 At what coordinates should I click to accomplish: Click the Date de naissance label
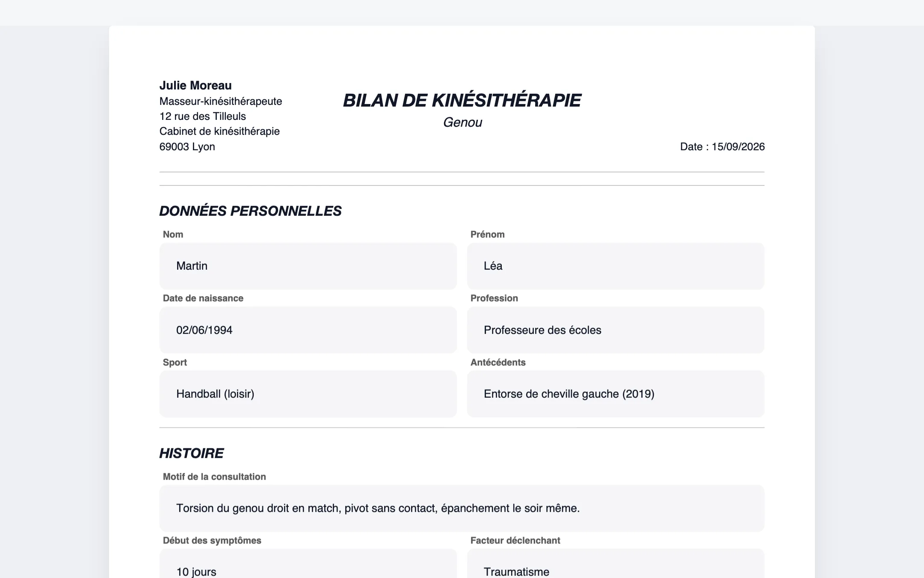(203, 298)
